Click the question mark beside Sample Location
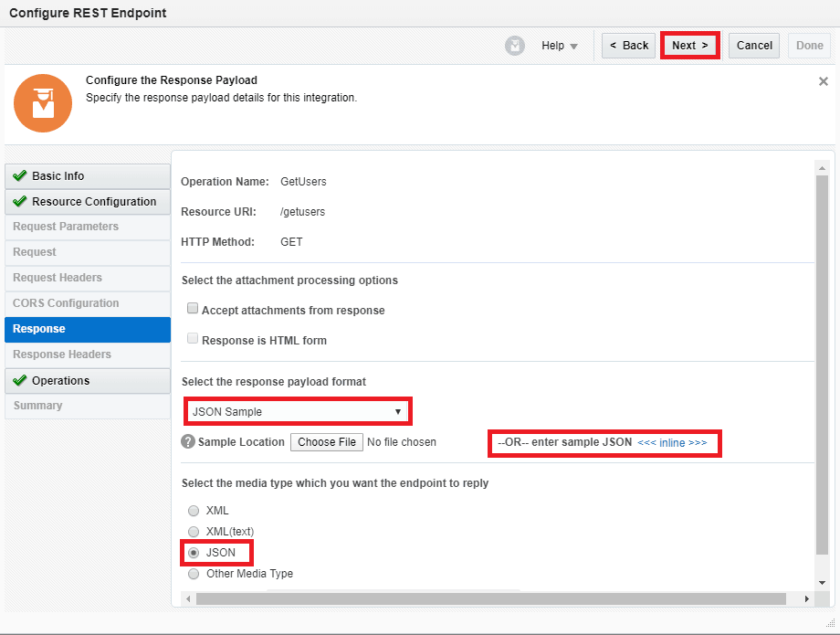840x635 pixels. tap(188, 442)
